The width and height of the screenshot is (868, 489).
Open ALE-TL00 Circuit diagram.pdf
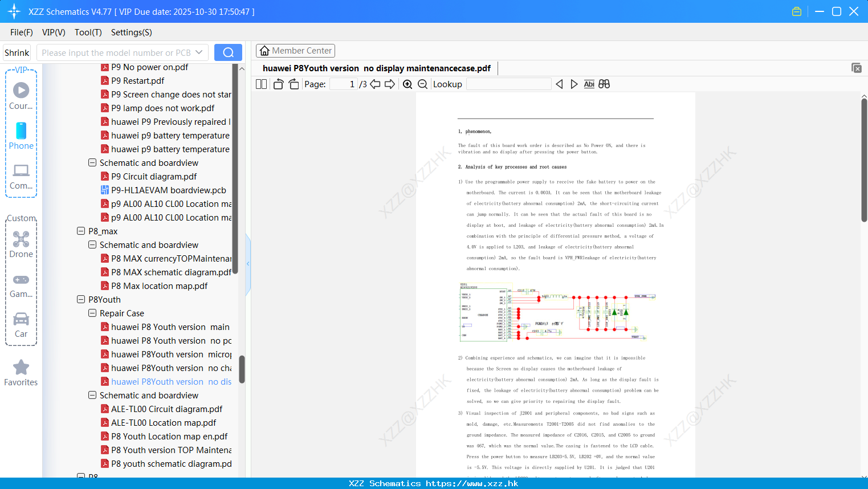tap(161, 409)
